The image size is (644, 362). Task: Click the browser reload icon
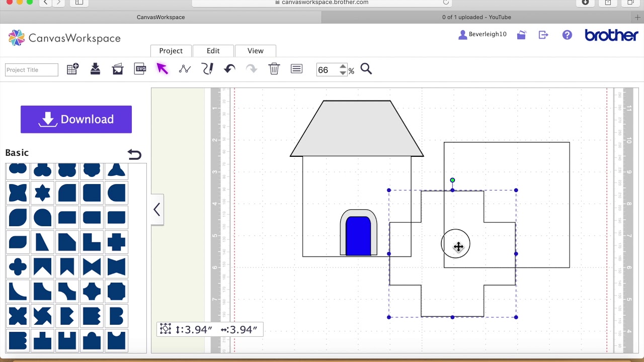(x=446, y=3)
